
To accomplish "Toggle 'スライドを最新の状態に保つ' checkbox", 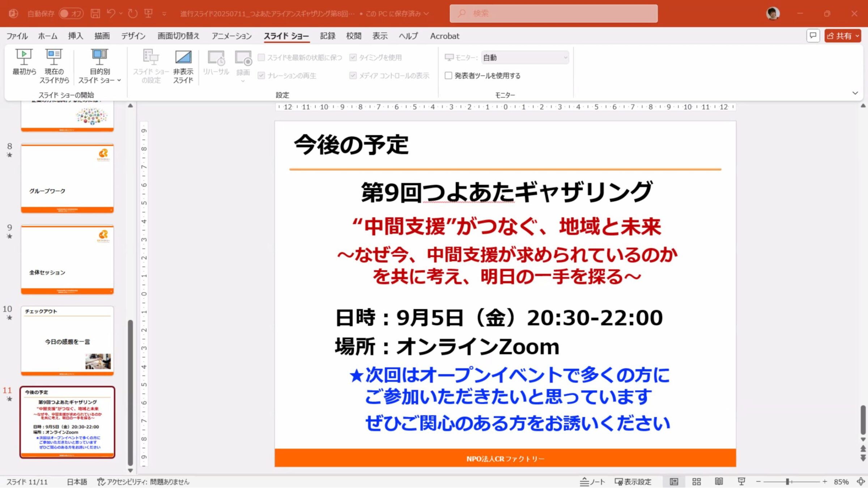I will click(x=261, y=57).
